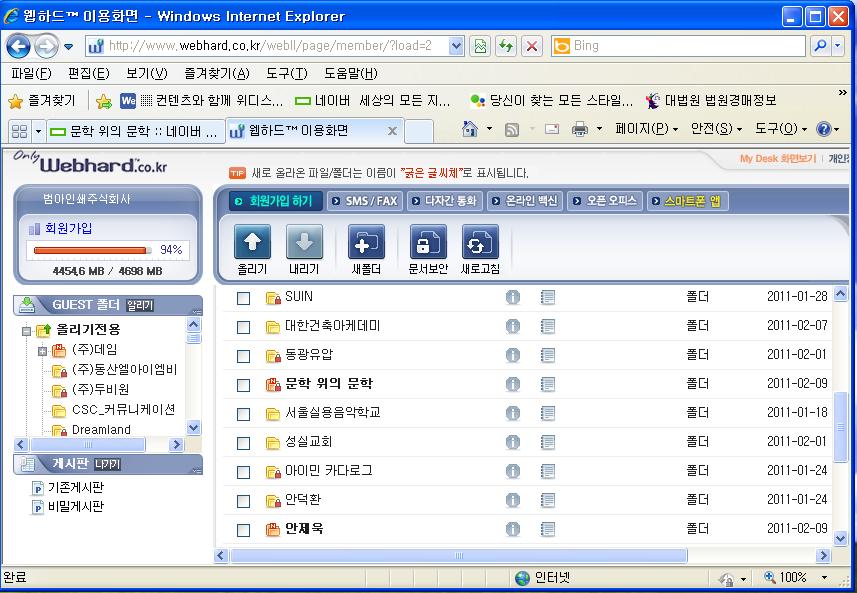
Task: Open the 기존게시판 board link
Action: tap(75, 487)
